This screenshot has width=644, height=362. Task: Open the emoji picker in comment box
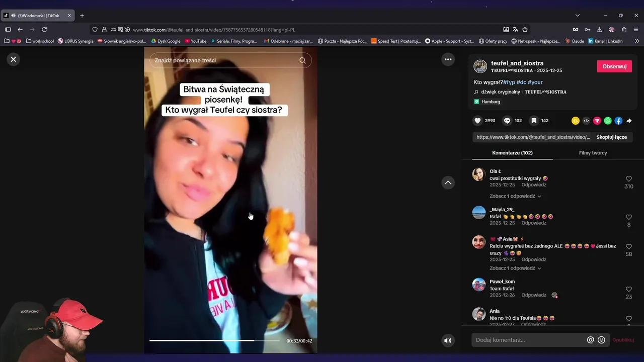click(601, 340)
